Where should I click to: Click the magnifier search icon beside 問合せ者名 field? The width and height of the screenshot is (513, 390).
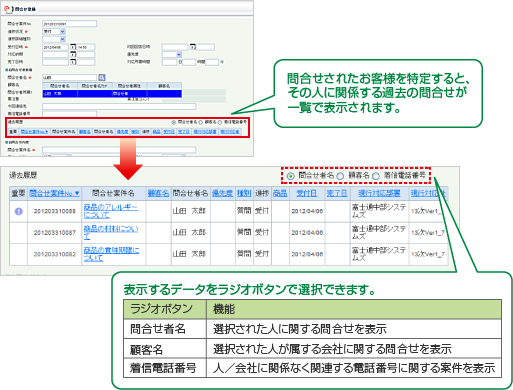click(x=102, y=77)
